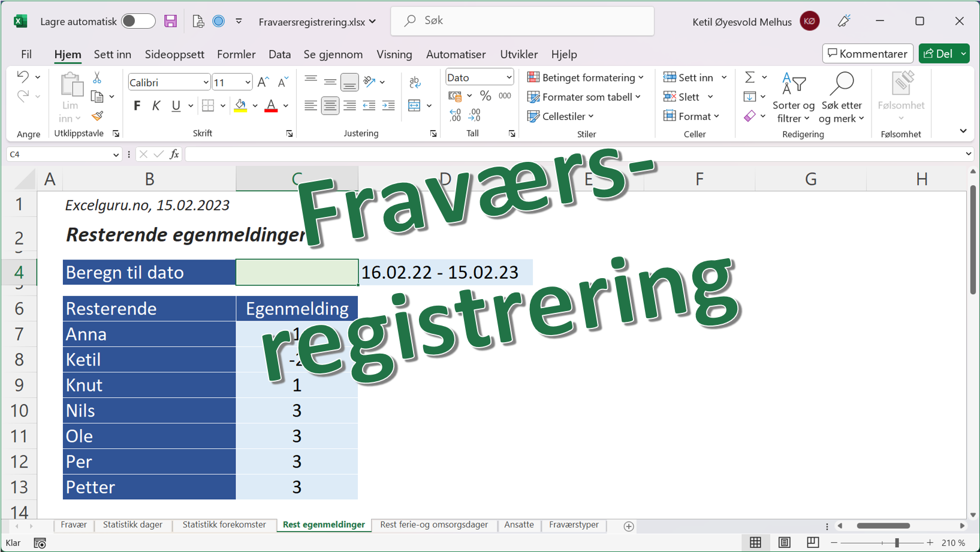Screen dimensions: 980x552
Task: Open Søk etter og merk
Action: [x=842, y=98]
